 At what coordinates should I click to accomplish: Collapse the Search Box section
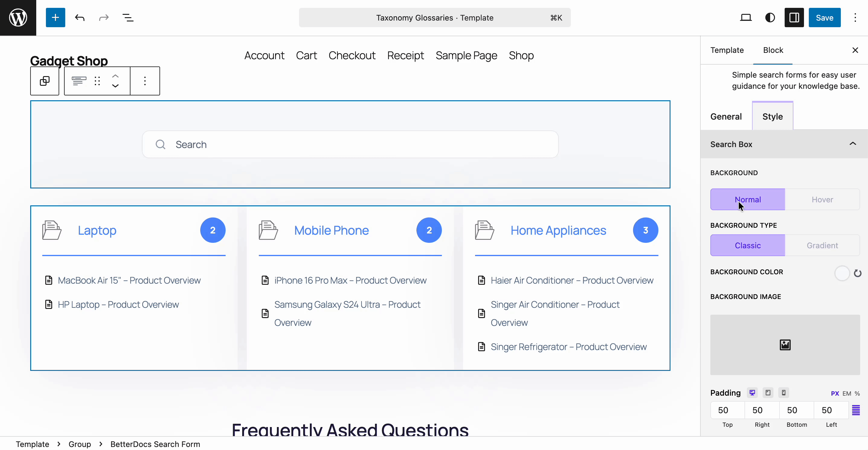[x=853, y=144]
